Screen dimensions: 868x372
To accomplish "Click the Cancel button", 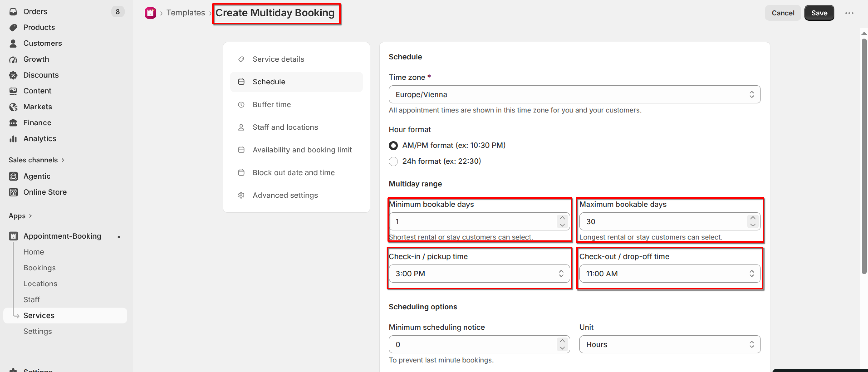I will click(782, 13).
